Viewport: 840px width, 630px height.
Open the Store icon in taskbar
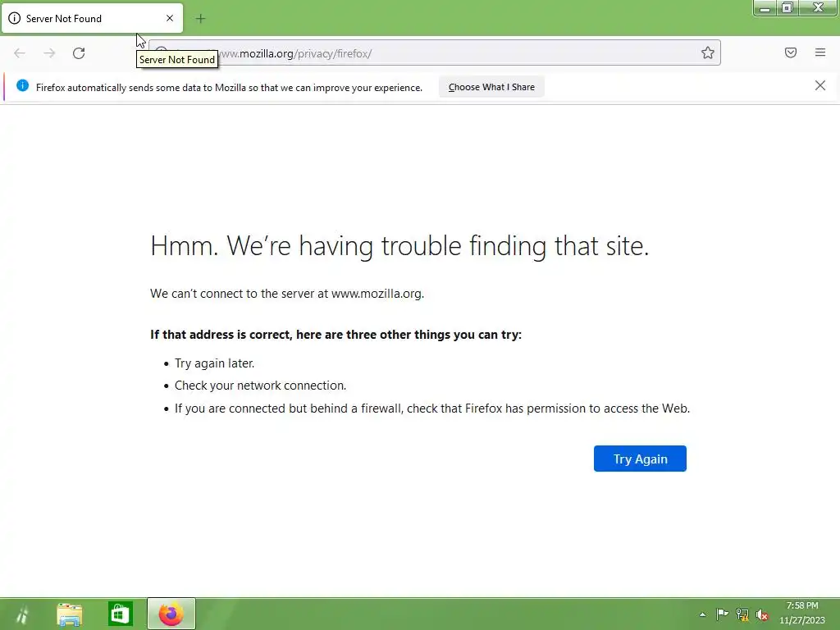[x=120, y=614]
